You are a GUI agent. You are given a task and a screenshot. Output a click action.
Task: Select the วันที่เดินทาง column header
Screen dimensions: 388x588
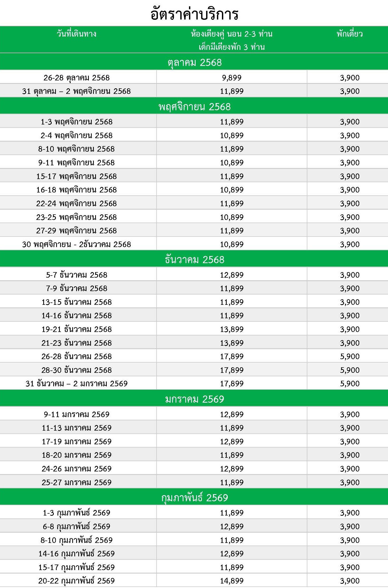click(76, 34)
